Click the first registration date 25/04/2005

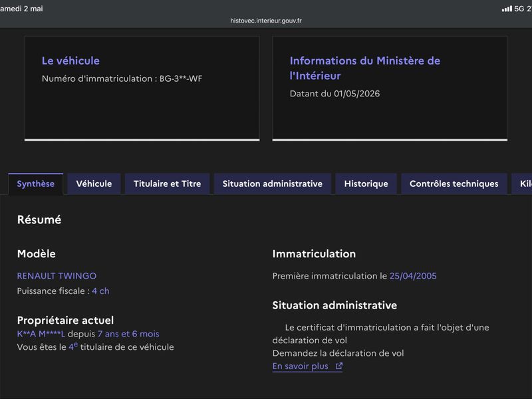tap(413, 276)
